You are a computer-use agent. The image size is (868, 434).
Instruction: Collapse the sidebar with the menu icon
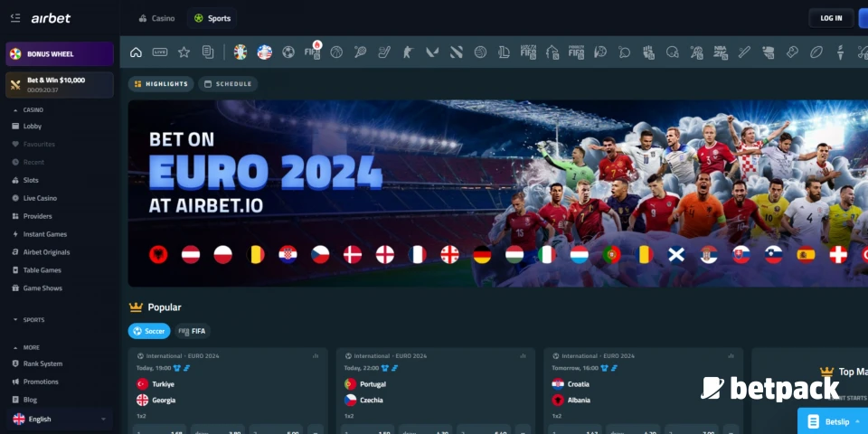[15, 18]
